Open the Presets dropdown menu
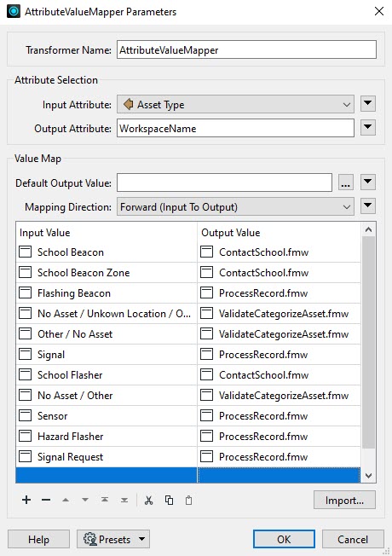Image resolution: width=392 pixels, height=556 pixels. [x=113, y=539]
